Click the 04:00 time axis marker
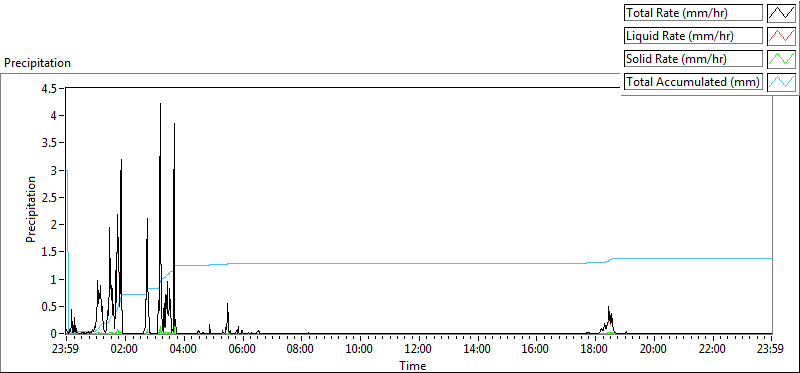 pyautogui.click(x=184, y=350)
